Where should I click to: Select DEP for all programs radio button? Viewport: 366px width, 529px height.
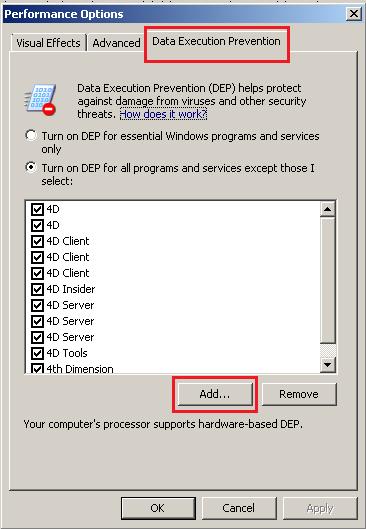point(31,168)
